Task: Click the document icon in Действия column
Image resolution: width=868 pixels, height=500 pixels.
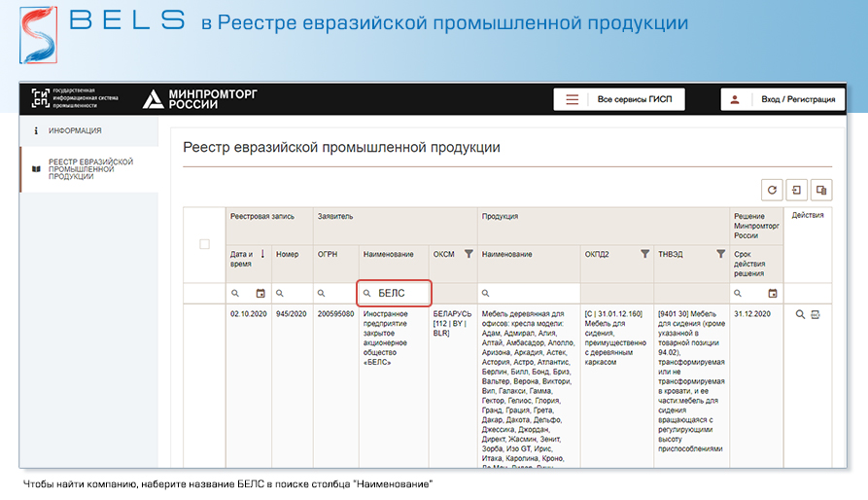Action: coord(816,314)
